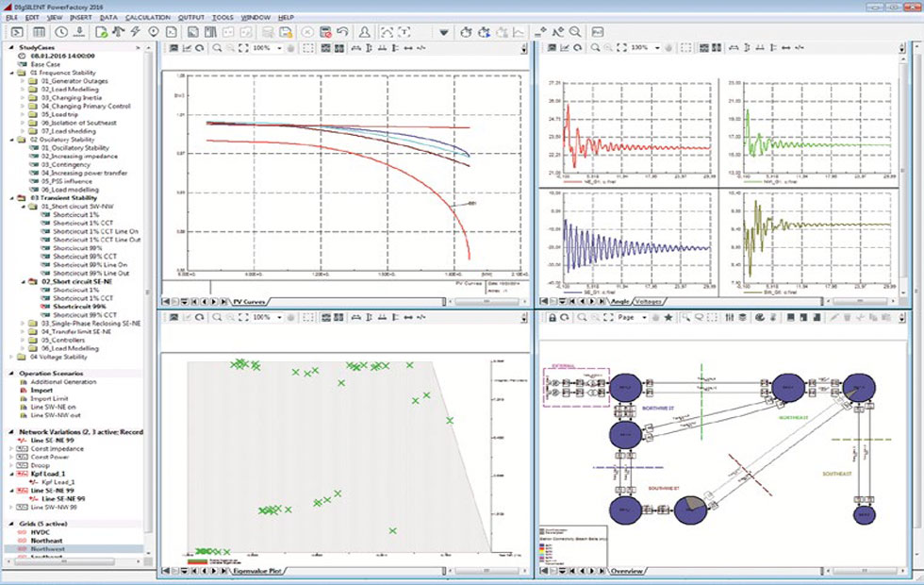Expand the 04 Voltage Stability folder
The width and height of the screenshot is (924, 585).
(11, 357)
